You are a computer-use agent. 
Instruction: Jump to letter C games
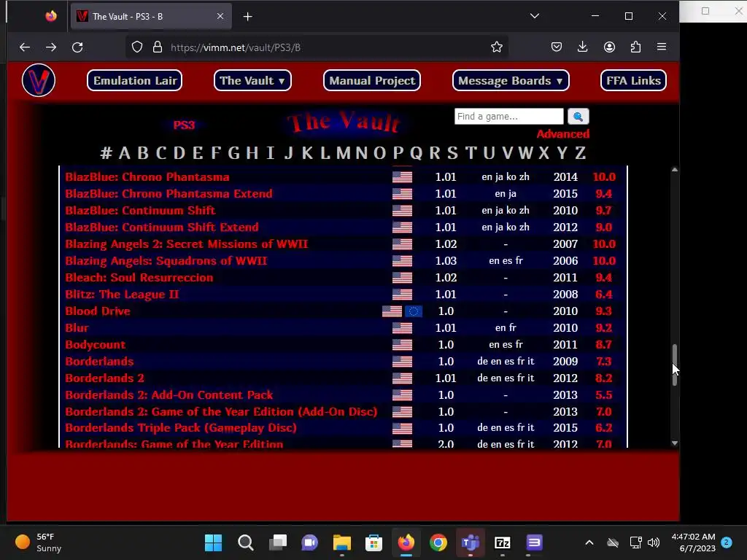pos(161,153)
